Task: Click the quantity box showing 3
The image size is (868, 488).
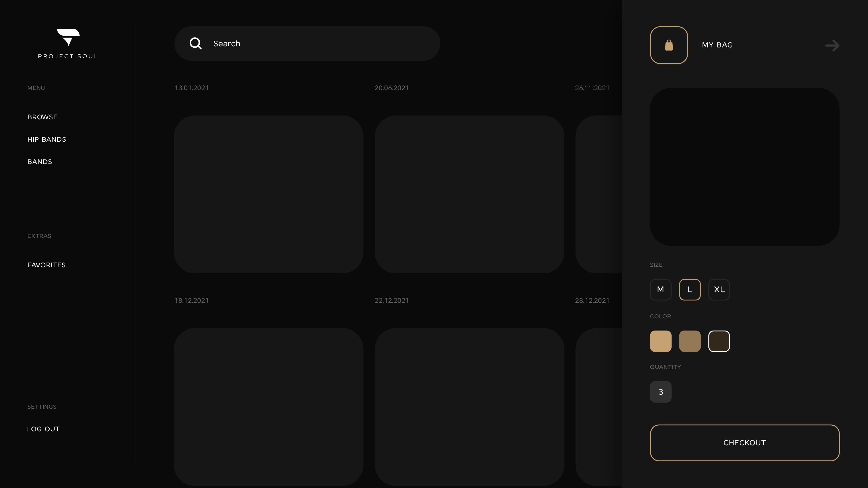Action: [x=660, y=392]
